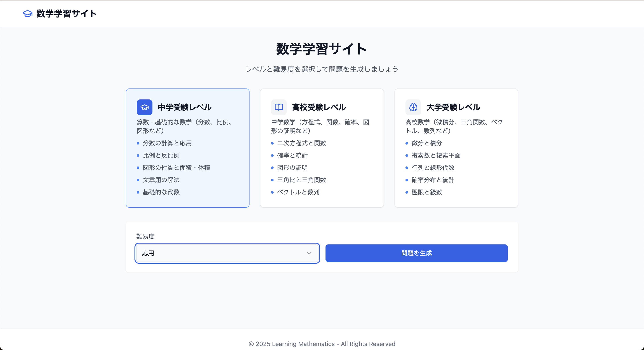Click the subtitle about selecting level and difficulty
Screen dimensions: 644x350
coord(322,69)
